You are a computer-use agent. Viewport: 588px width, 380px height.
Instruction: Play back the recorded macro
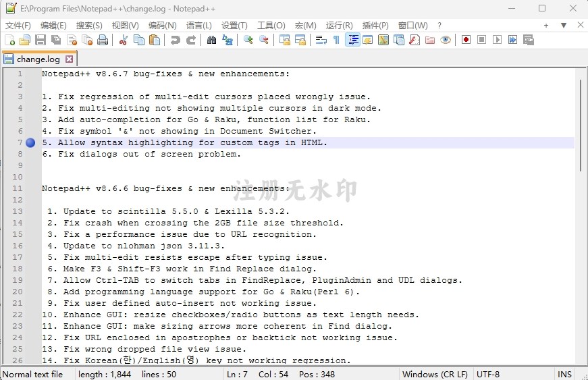pos(498,40)
